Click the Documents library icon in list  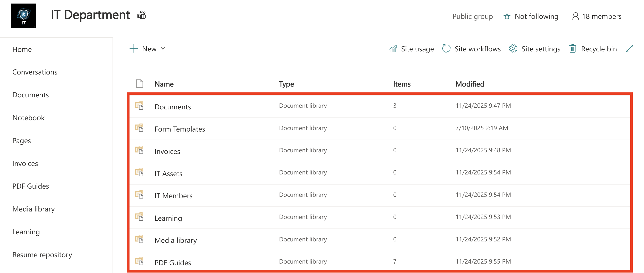point(139,106)
